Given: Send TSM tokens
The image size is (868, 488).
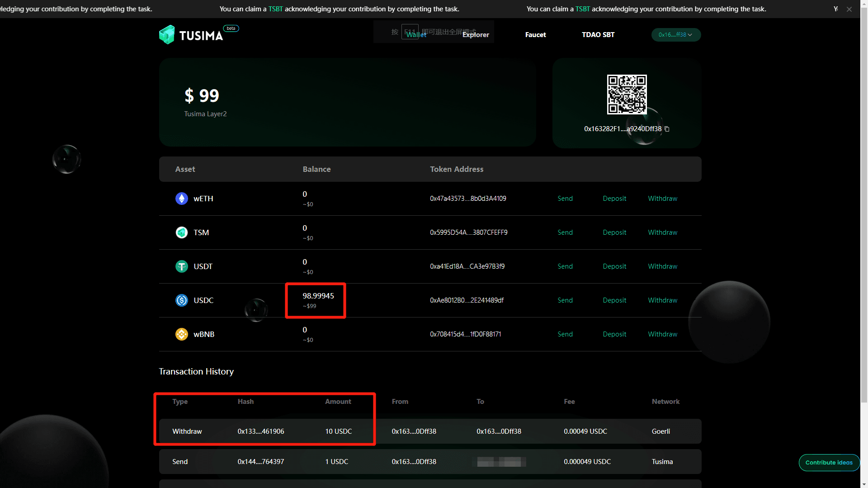Looking at the screenshot, I should pos(565,232).
